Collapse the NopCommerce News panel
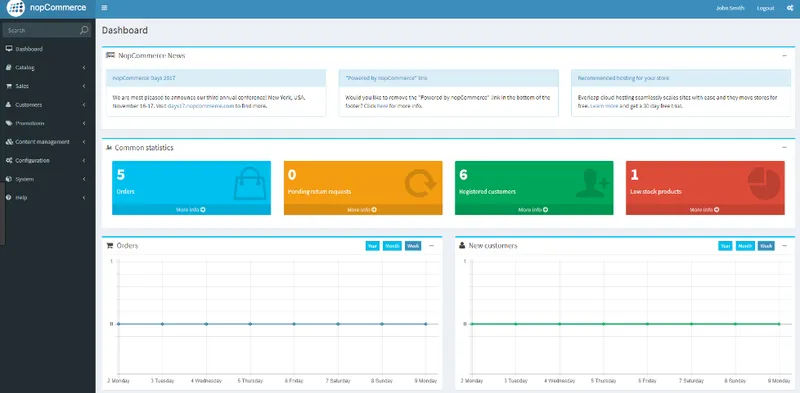This screenshot has height=393, width=800. (x=785, y=56)
